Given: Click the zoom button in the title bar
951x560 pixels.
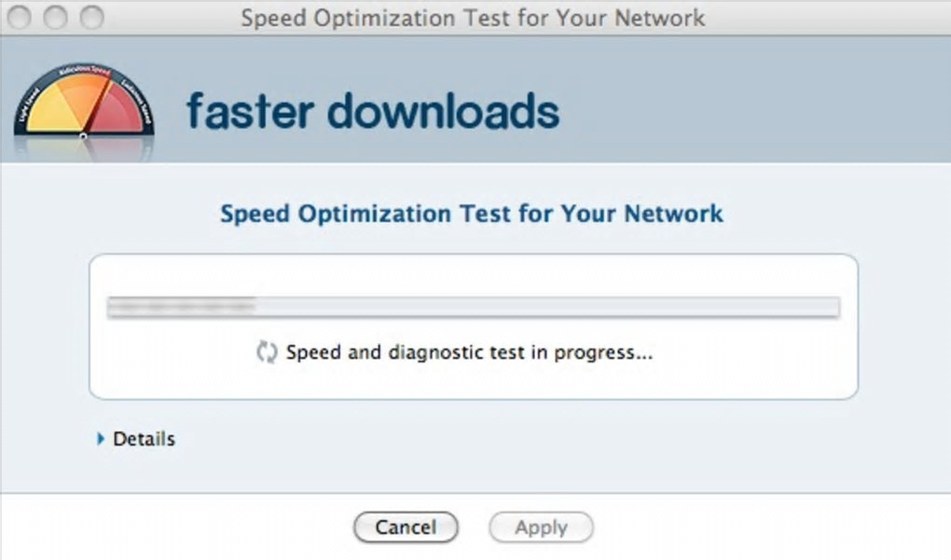Looking at the screenshot, I should pos(91,18).
